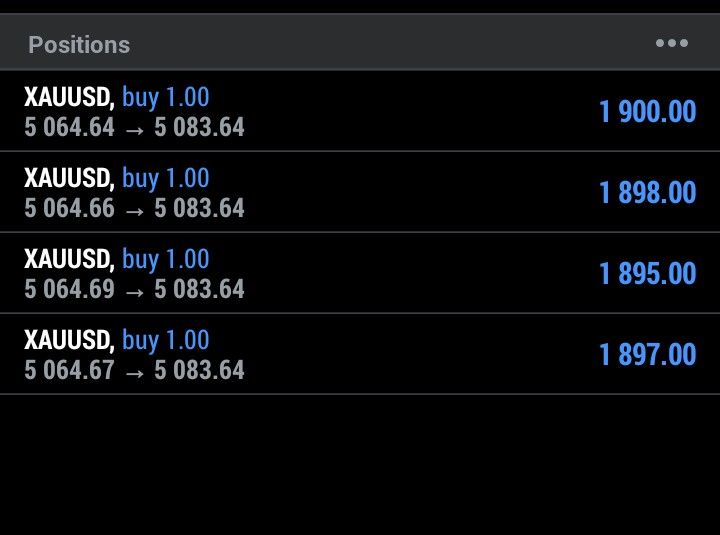Select the XAUUSD position with 1 900.00 profit
This screenshot has height=535, width=720.
coord(360,111)
